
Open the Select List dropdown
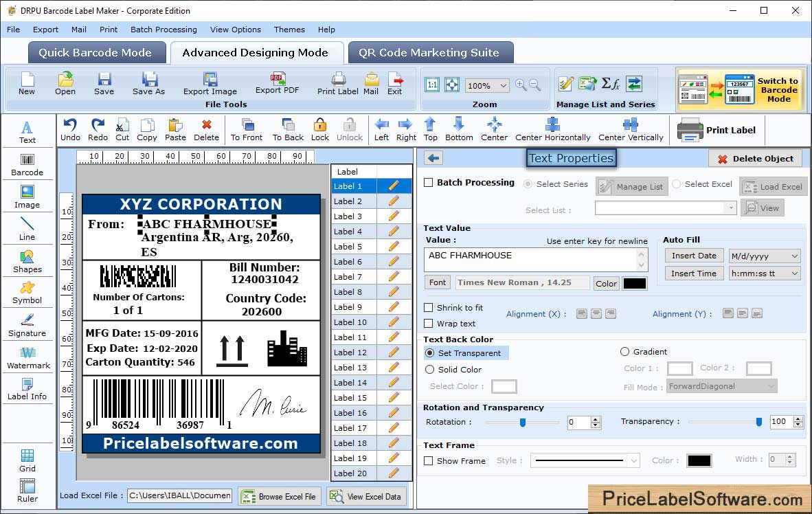point(730,208)
